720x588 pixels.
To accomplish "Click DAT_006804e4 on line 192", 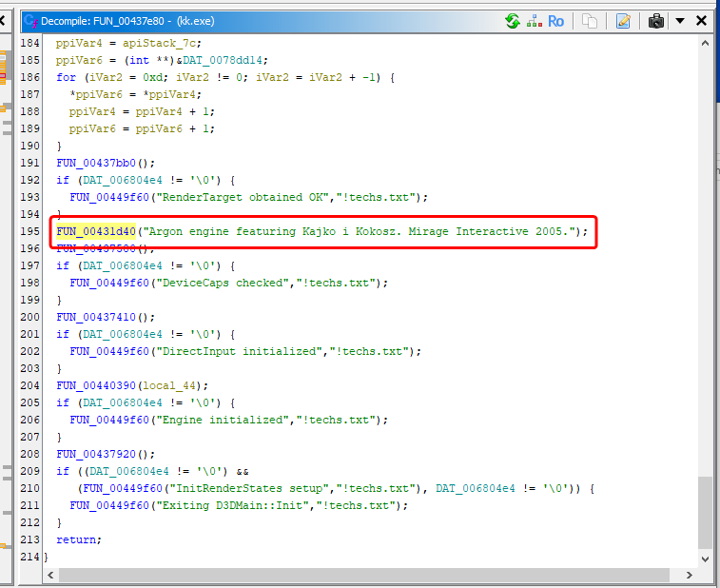I will (123, 180).
